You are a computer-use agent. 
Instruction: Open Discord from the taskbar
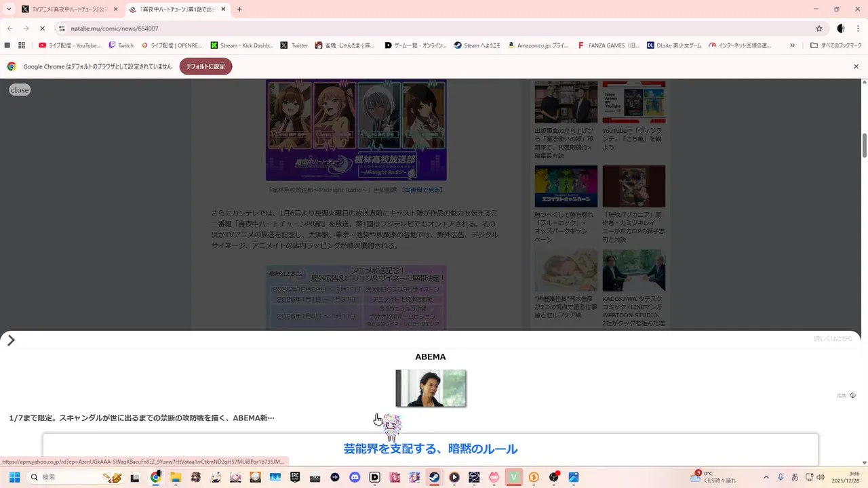coord(355,477)
